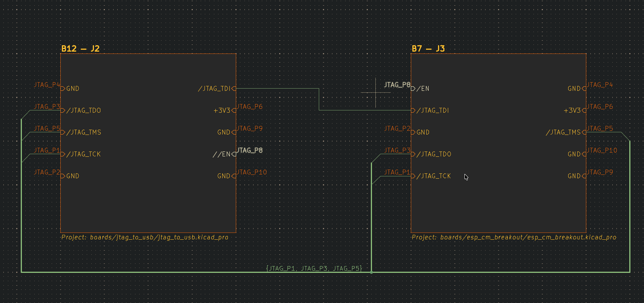Click label JTAG_P9 right of sheet B12

(249, 129)
